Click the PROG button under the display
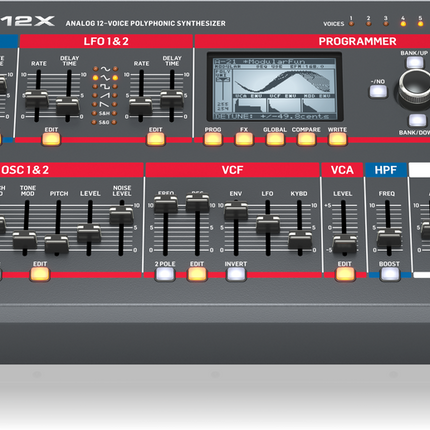430x430 pixels. point(213,139)
